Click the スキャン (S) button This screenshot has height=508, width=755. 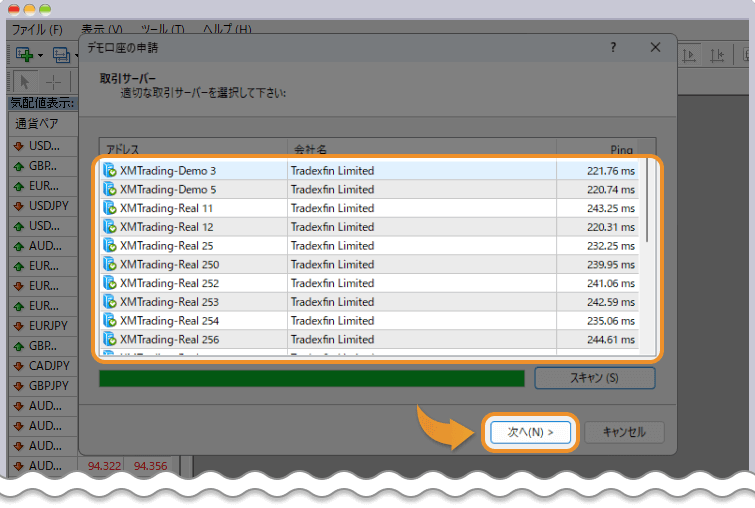click(x=595, y=378)
